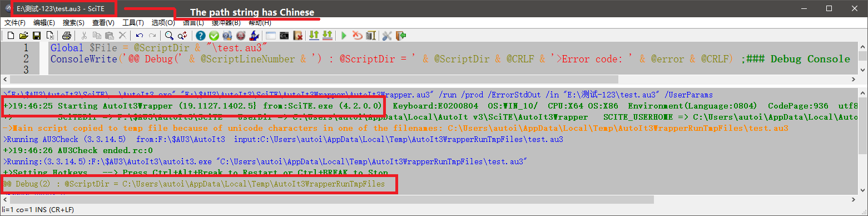The image size is (868, 216).
Task: Click line number 1 in the margin
Action: click(x=26, y=48)
